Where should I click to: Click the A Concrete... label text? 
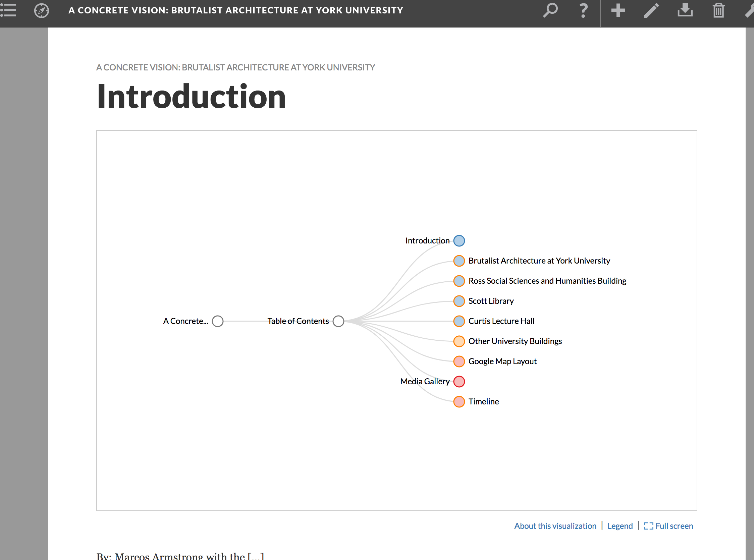tap(186, 321)
